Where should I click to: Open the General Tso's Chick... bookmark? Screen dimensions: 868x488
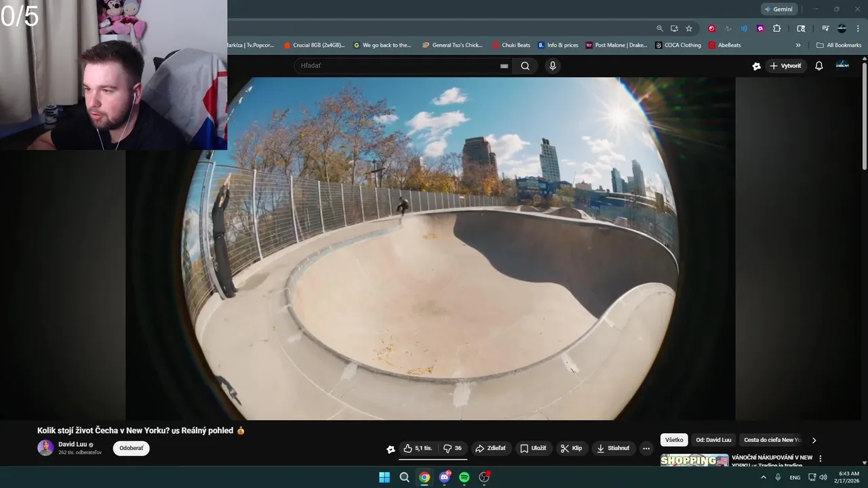pos(452,45)
